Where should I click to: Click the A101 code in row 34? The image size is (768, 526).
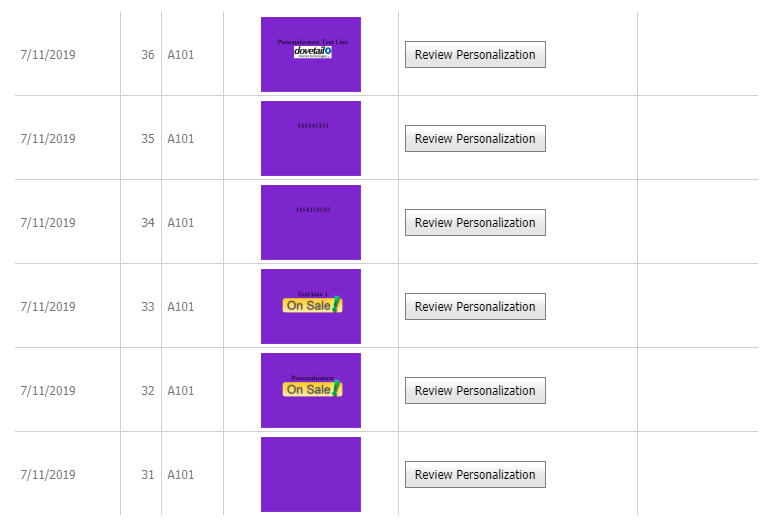tap(181, 223)
